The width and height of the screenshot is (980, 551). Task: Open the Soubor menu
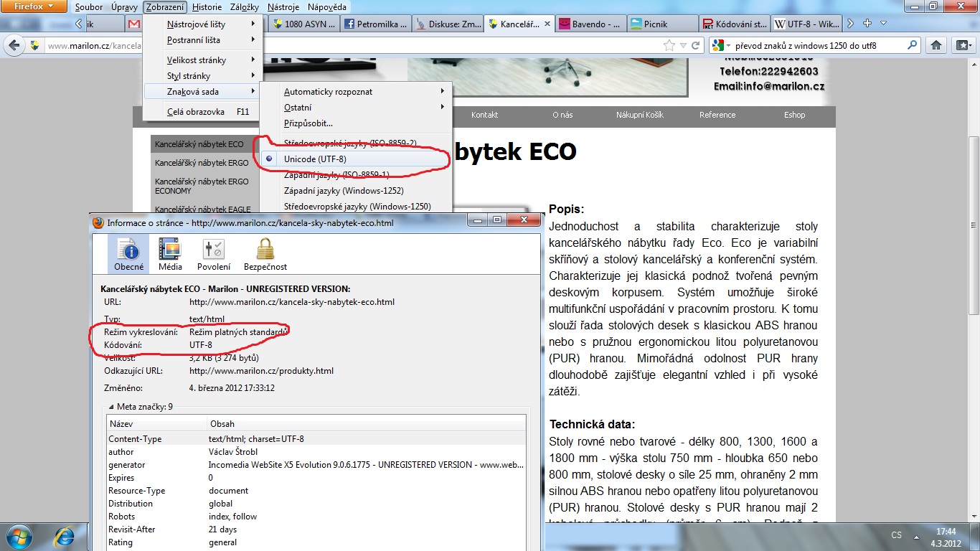click(x=89, y=7)
